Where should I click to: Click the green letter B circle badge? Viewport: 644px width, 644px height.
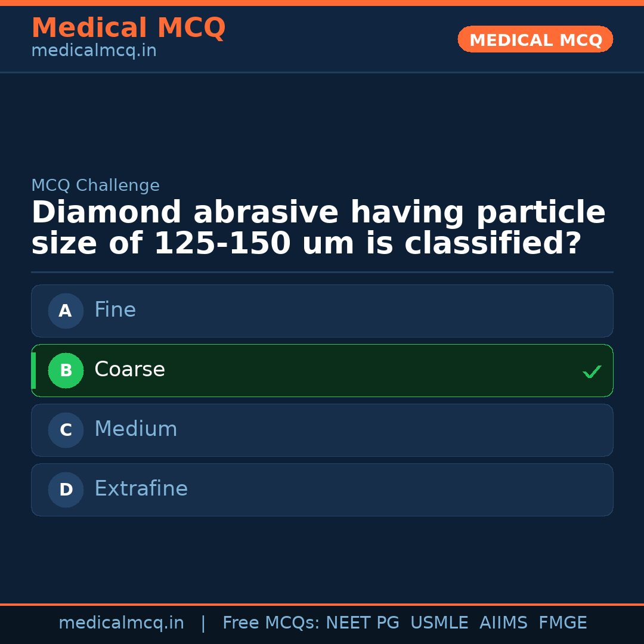click(66, 370)
